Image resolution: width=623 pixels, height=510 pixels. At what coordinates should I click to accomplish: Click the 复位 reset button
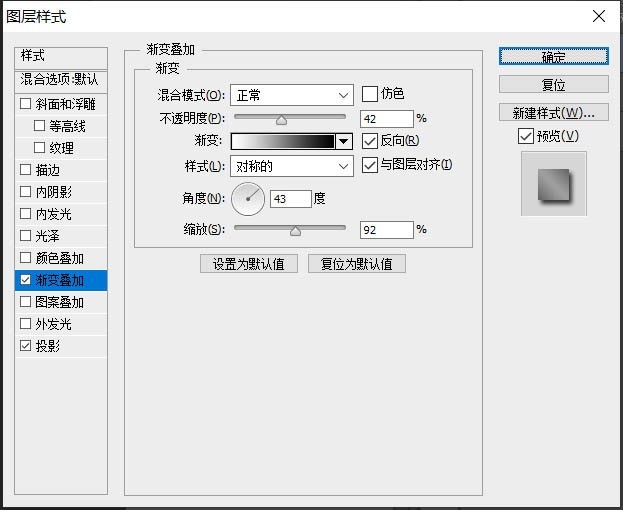553,84
